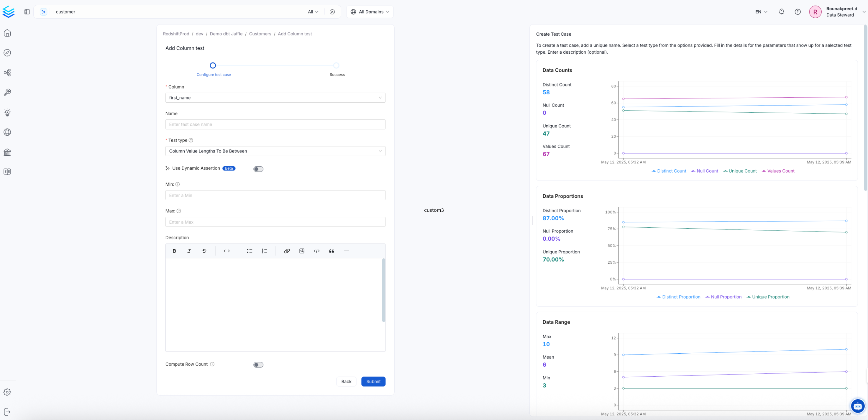Open the EN language menu

click(x=761, y=12)
